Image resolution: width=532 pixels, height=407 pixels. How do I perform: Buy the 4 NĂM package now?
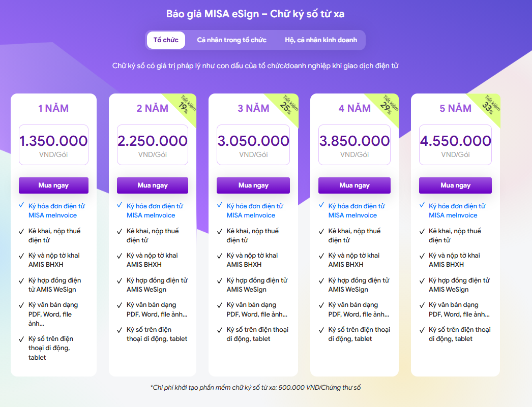[x=354, y=185]
